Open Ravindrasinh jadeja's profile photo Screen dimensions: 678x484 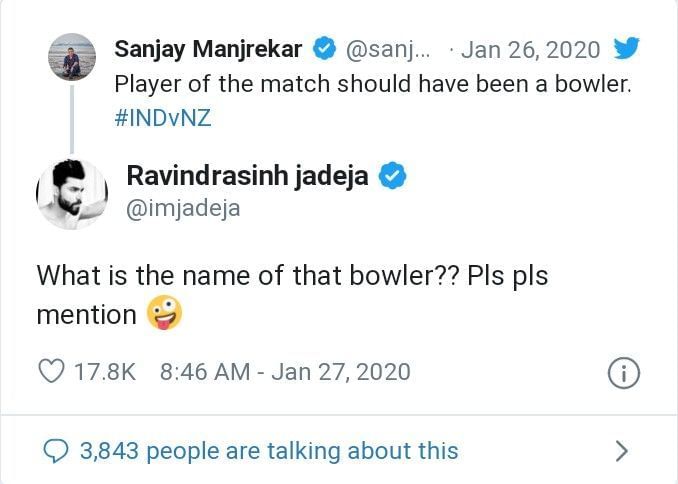coord(72,194)
